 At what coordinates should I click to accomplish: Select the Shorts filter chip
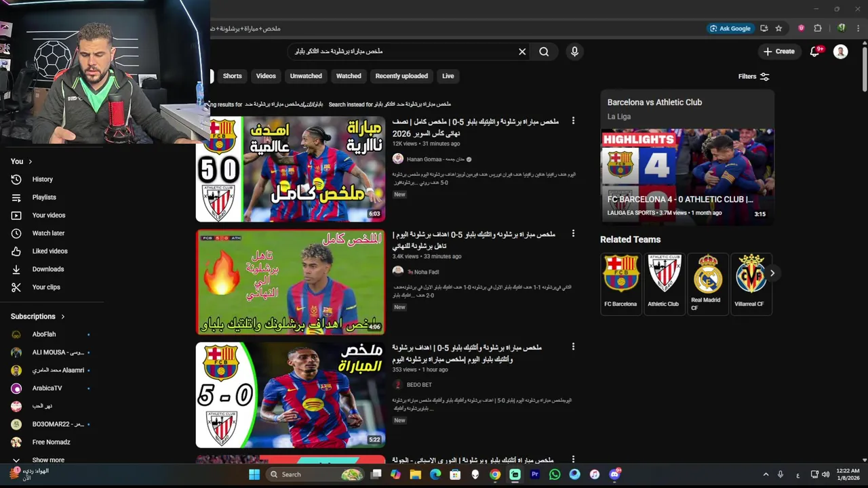(232, 76)
